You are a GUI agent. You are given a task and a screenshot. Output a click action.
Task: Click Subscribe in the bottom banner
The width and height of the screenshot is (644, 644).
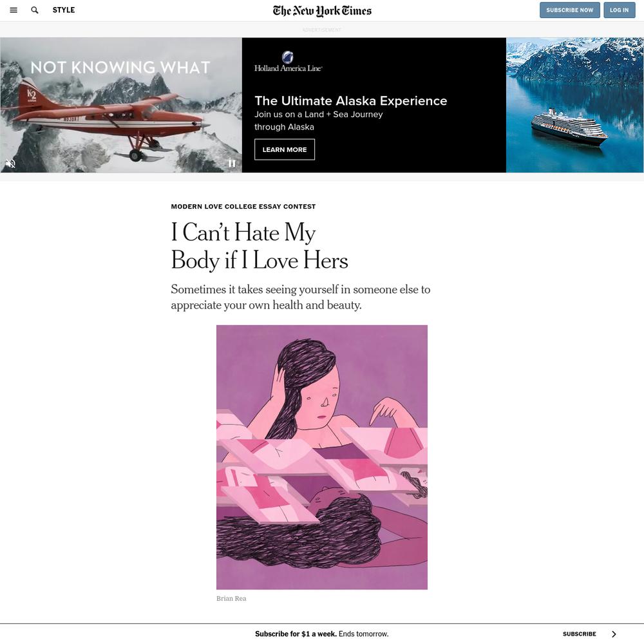[579, 634]
